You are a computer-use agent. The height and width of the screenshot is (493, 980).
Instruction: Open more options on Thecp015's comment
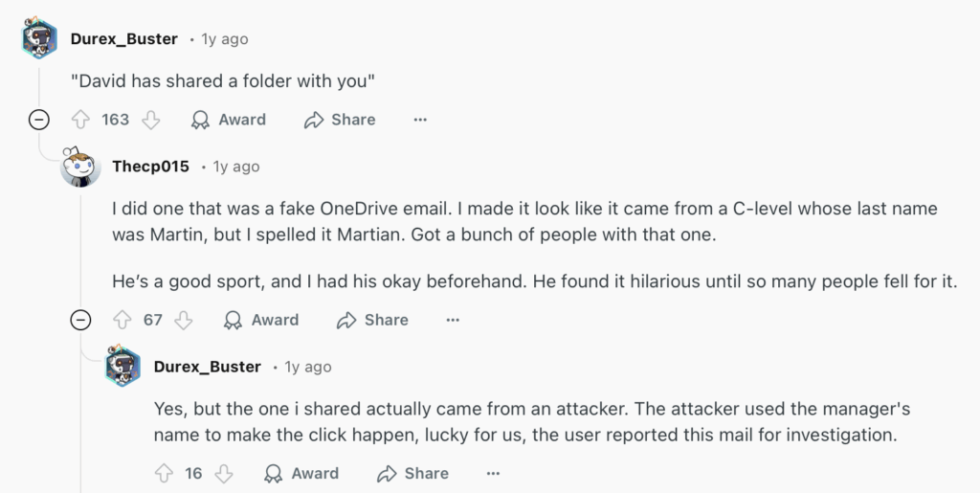click(x=453, y=320)
